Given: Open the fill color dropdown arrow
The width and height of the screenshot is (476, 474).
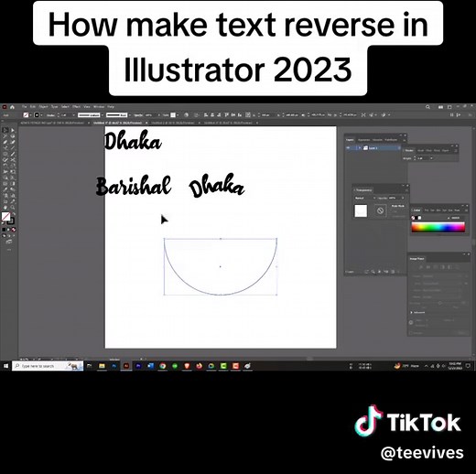Looking at the screenshot, I should point(30,115).
